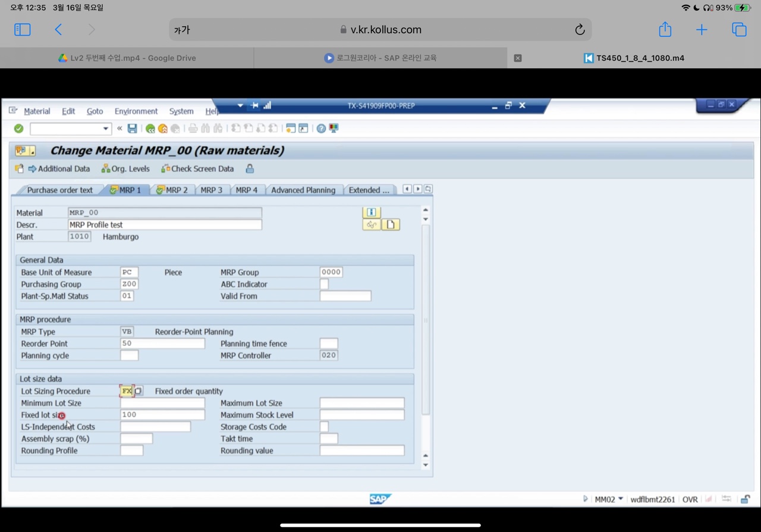Viewport: 761px width, 532px height.
Task: Open Help with the blue question mark icon
Action: coord(321,128)
